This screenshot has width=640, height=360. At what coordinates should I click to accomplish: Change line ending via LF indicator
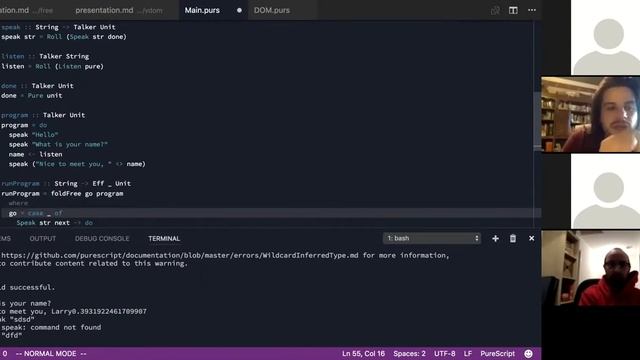[x=468, y=353]
